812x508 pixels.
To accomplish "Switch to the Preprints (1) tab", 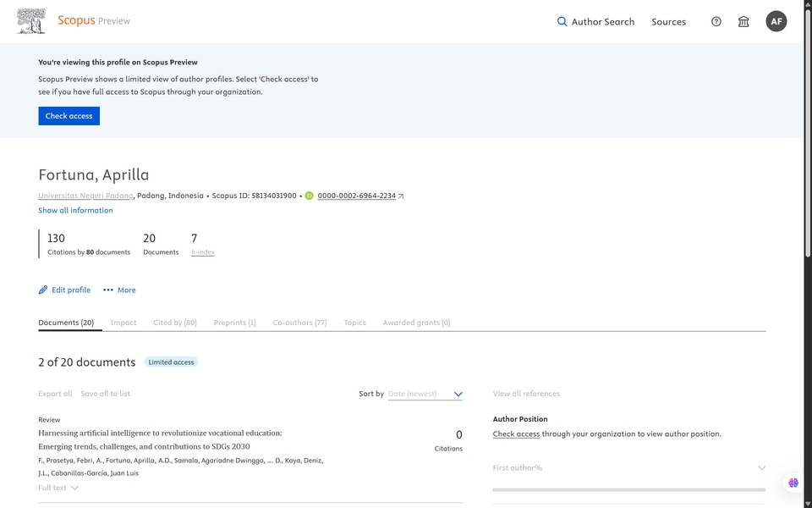I will click(234, 323).
